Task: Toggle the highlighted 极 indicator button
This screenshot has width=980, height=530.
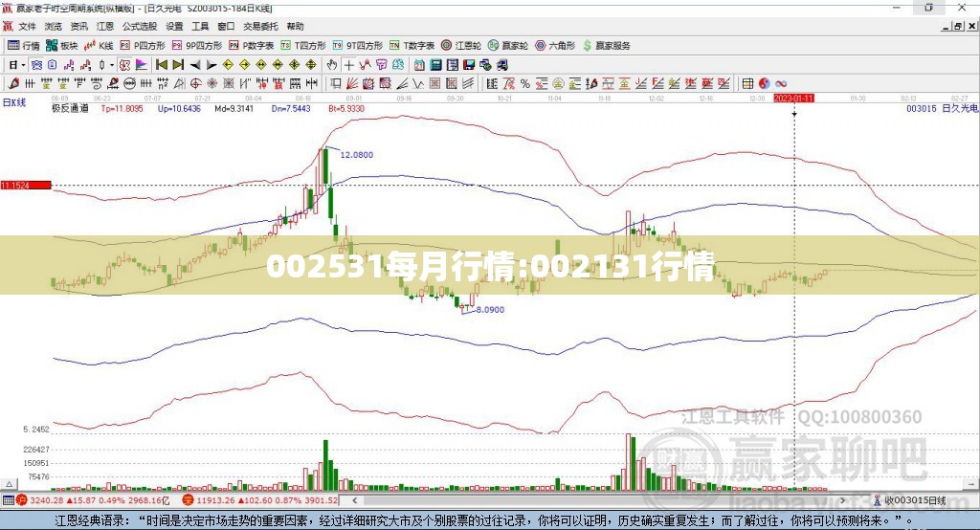Action: point(124,65)
